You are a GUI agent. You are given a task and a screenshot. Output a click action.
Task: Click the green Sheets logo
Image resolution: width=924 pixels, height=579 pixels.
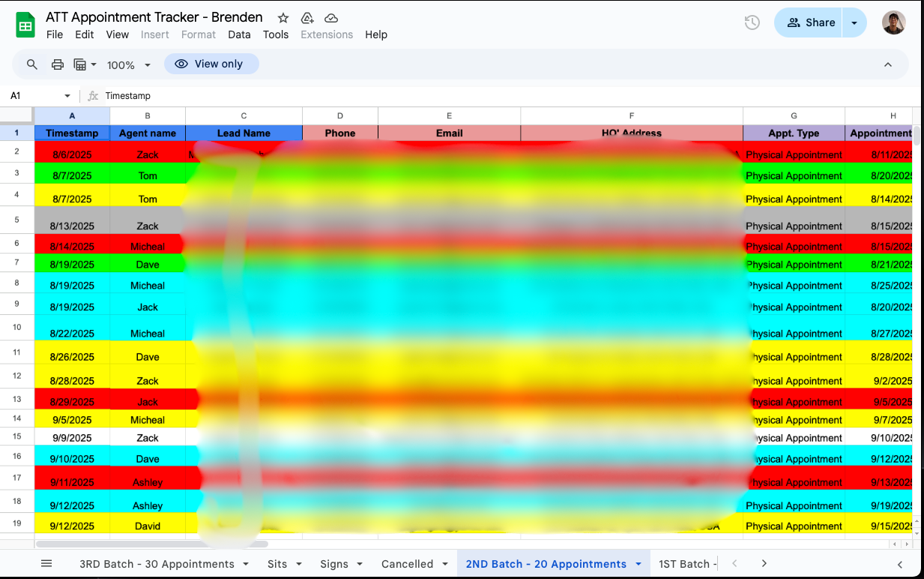[25, 24]
